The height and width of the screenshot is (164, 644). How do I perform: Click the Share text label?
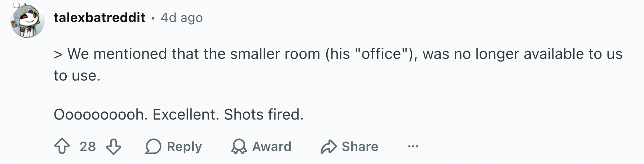pos(360,146)
